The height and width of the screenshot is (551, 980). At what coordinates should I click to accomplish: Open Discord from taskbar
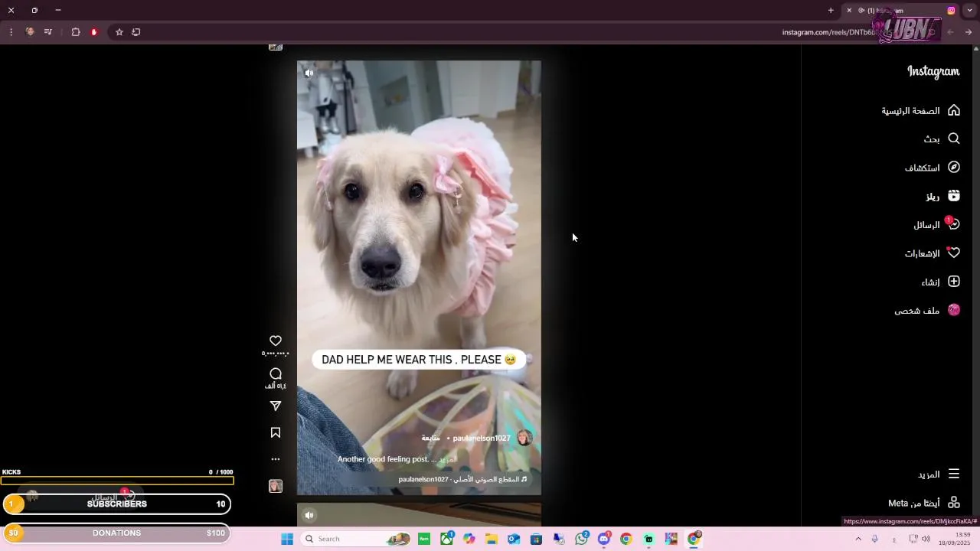coord(604,539)
